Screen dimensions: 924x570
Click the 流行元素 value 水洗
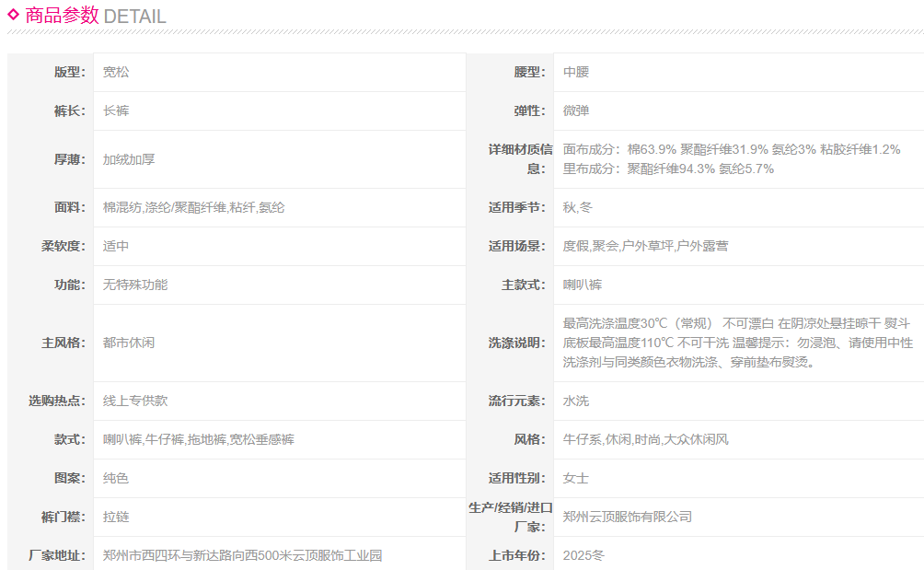pyautogui.click(x=576, y=401)
